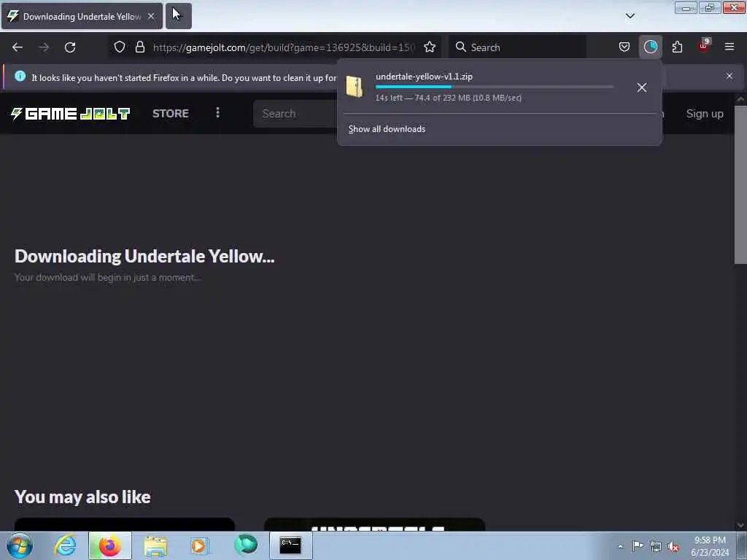Open Windows Media Player from taskbar
The image size is (747, 560).
199,545
